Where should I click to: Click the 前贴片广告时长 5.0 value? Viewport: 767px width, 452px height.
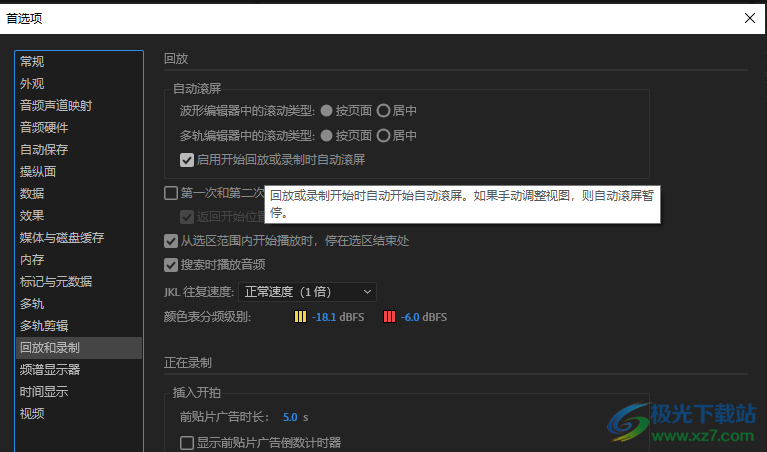pos(290,417)
